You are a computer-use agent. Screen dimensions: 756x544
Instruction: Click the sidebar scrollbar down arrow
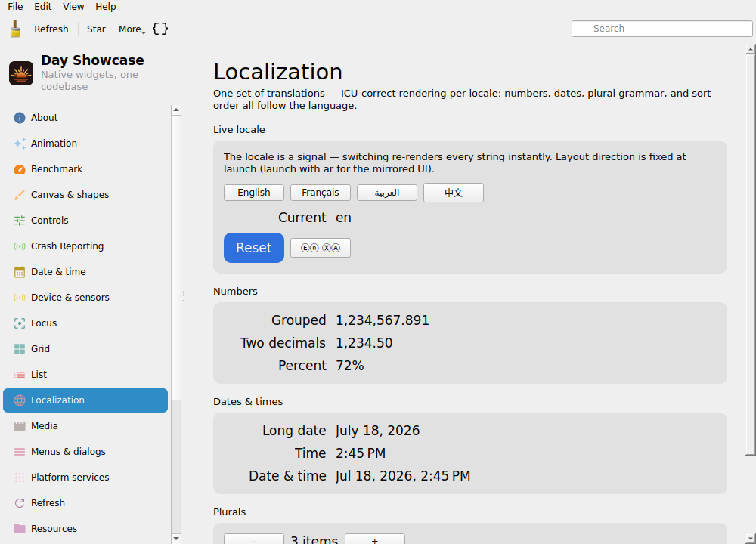pyautogui.click(x=176, y=539)
